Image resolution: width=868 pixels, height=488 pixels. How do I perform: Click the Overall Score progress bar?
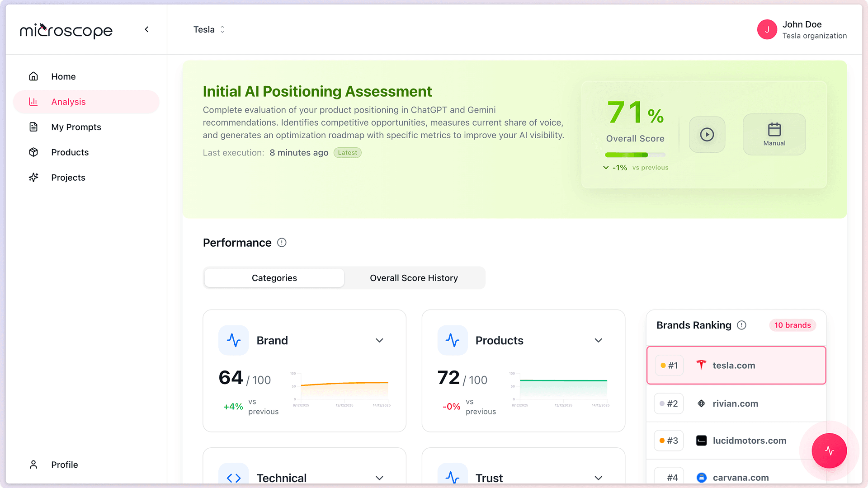pos(635,155)
